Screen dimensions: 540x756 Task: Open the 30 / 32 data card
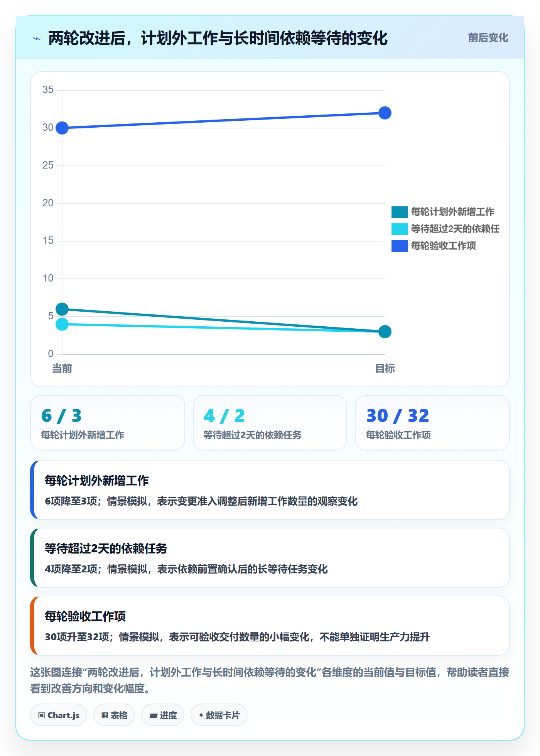tap(432, 423)
